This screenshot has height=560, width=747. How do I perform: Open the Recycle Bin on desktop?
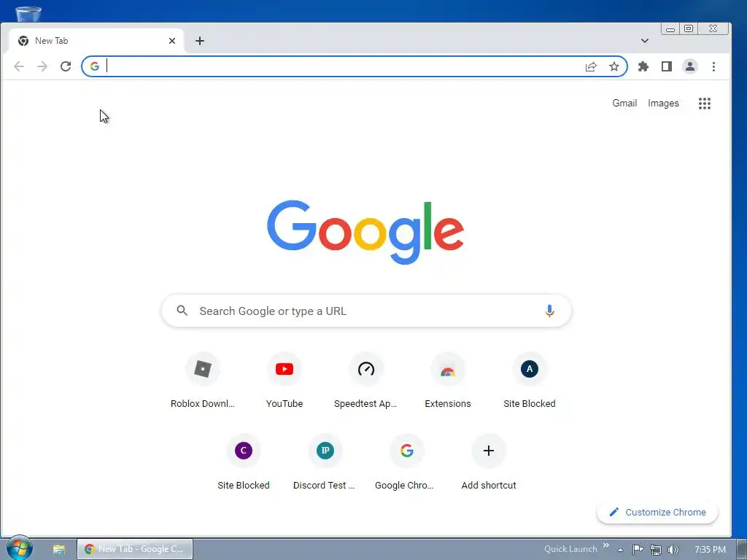tap(28, 13)
